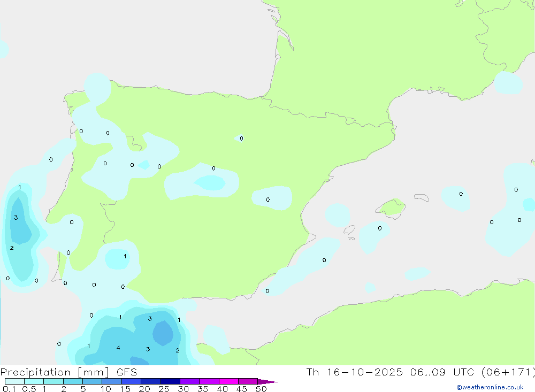Click the "GFS" model label

tap(127, 372)
